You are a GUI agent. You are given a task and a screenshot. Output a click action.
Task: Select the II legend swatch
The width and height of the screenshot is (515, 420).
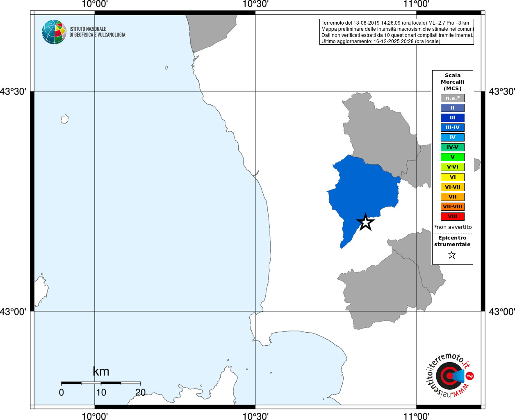click(453, 108)
